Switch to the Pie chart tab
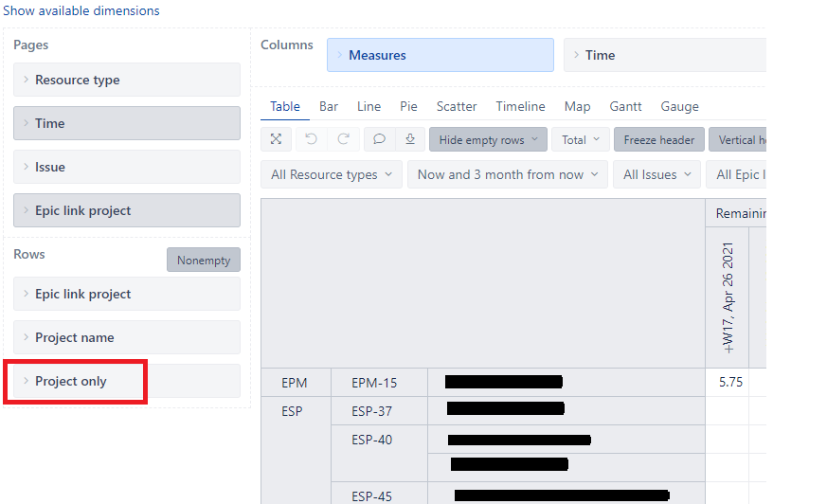The height and width of the screenshot is (504, 827). tap(408, 106)
